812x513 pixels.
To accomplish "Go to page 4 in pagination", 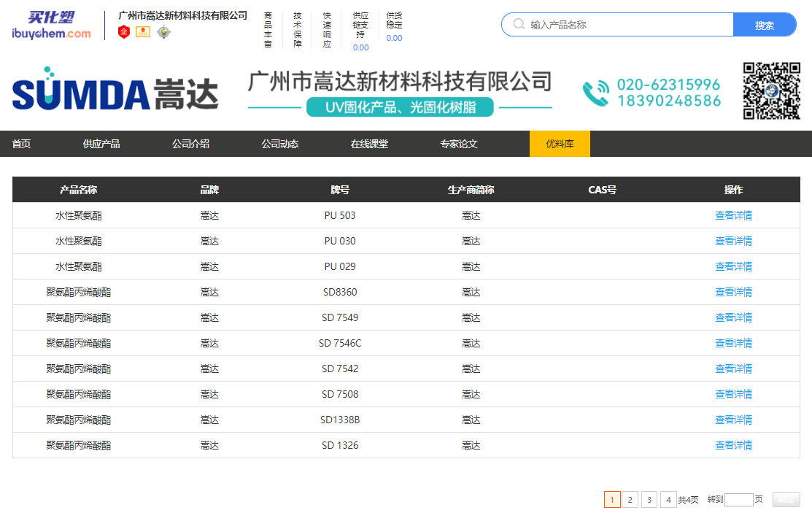I will [668, 500].
